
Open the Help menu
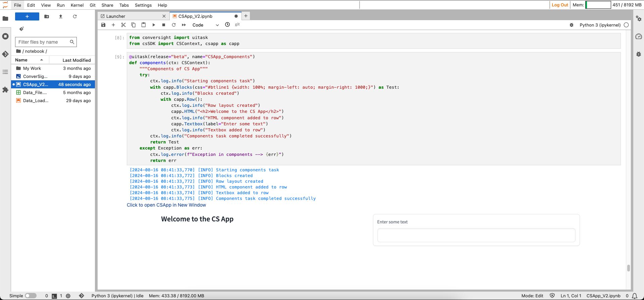pyautogui.click(x=162, y=5)
